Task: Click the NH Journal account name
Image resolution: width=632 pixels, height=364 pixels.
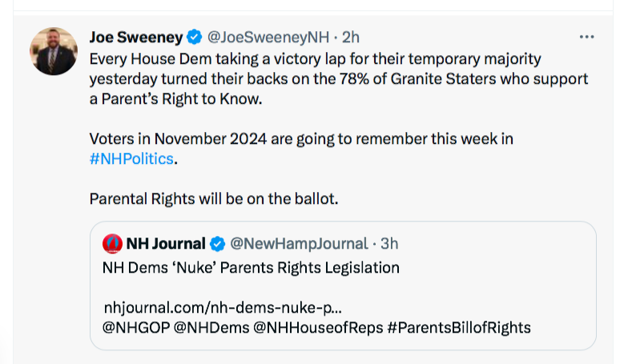Action: 166,243
